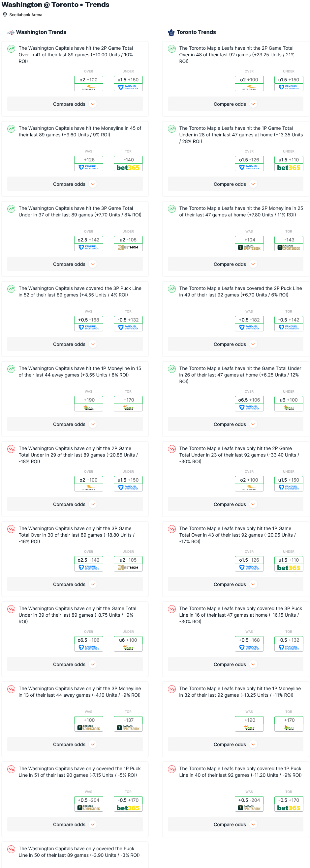Screen dimensions: 310x868
Task: Choose the u1.5 +110 under in Toronto 1P Game Total Under trend
Action: (289, 160)
